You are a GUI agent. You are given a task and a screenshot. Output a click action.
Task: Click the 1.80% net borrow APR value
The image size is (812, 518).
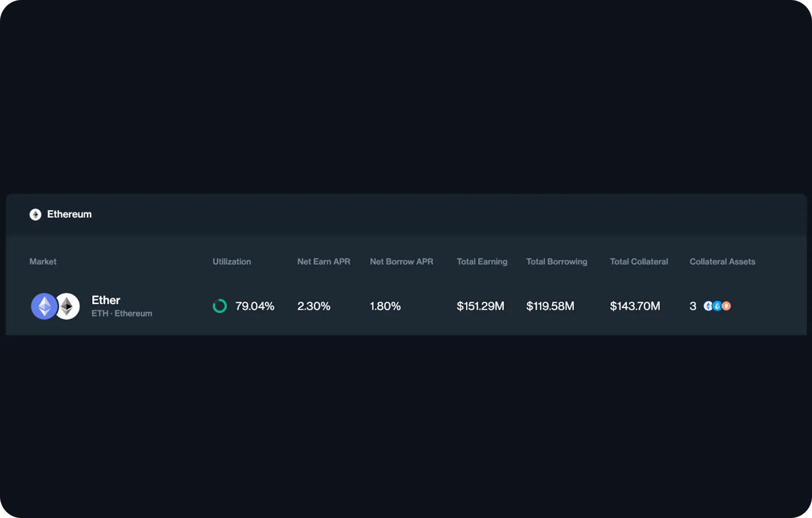(385, 306)
